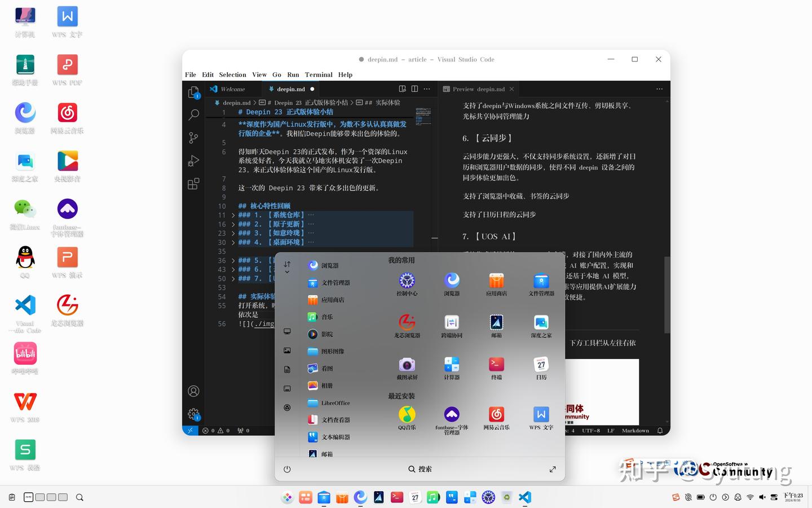
Task: Open Extensions view in VS Code activity bar
Action: click(193, 183)
